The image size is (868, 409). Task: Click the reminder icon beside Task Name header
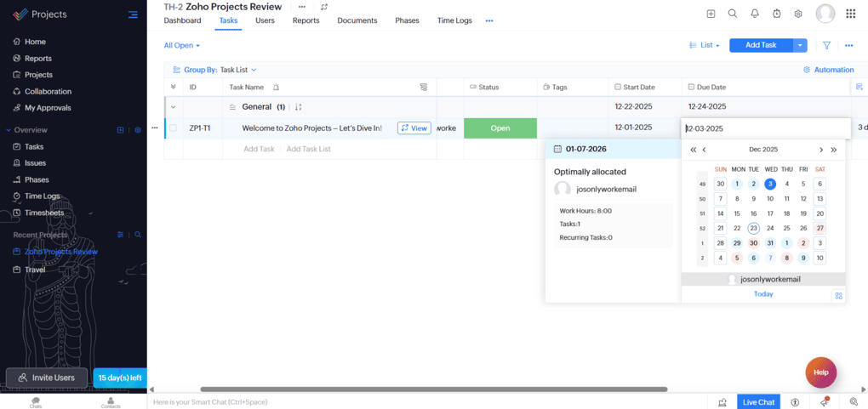[x=276, y=87]
